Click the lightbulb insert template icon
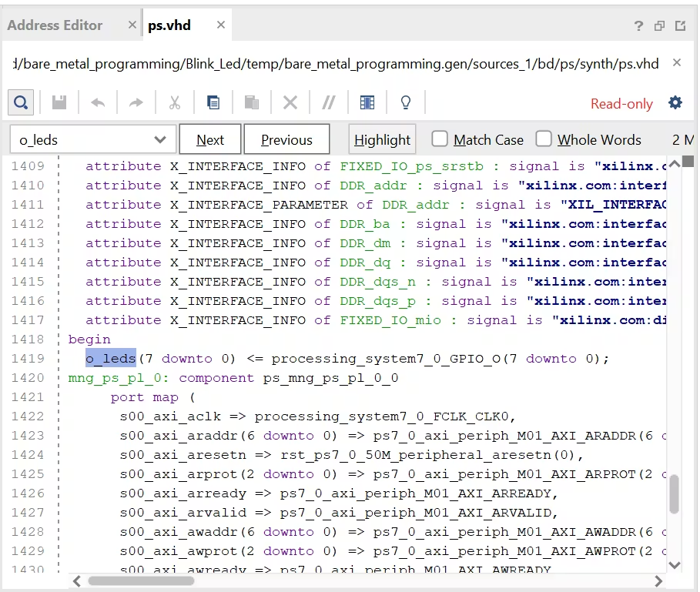Screen dimensions: 700x592 coord(406,102)
